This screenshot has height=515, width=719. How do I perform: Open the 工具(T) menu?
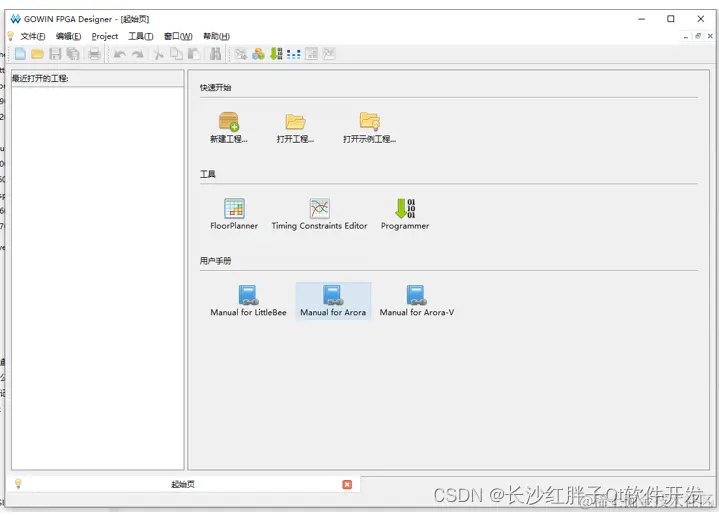(x=141, y=36)
